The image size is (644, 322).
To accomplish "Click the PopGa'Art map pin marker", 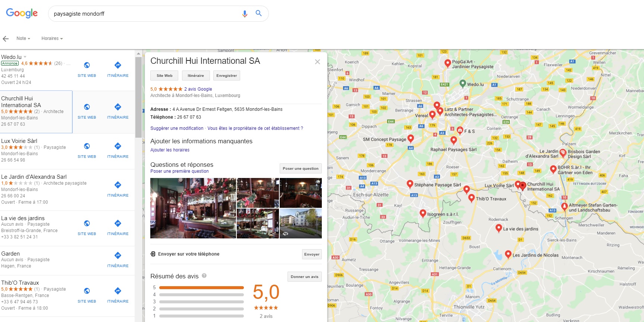I will tap(447, 63).
